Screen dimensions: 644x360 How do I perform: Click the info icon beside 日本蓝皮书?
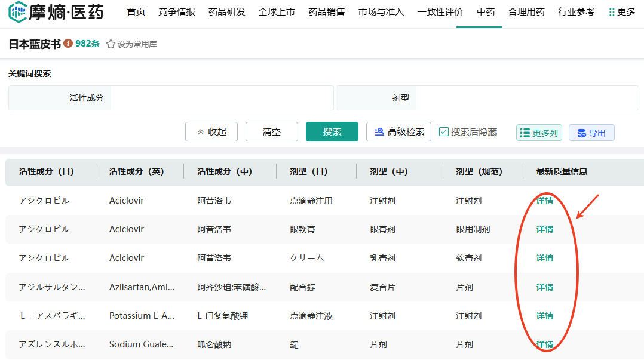pos(68,44)
